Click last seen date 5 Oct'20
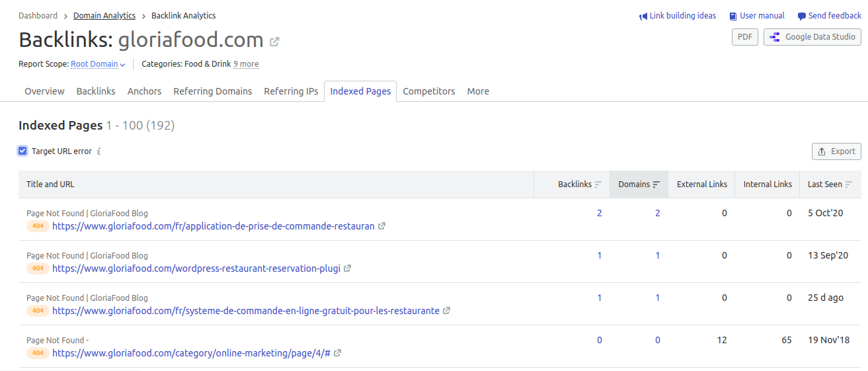This screenshot has height=371, width=868. [x=826, y=213]
